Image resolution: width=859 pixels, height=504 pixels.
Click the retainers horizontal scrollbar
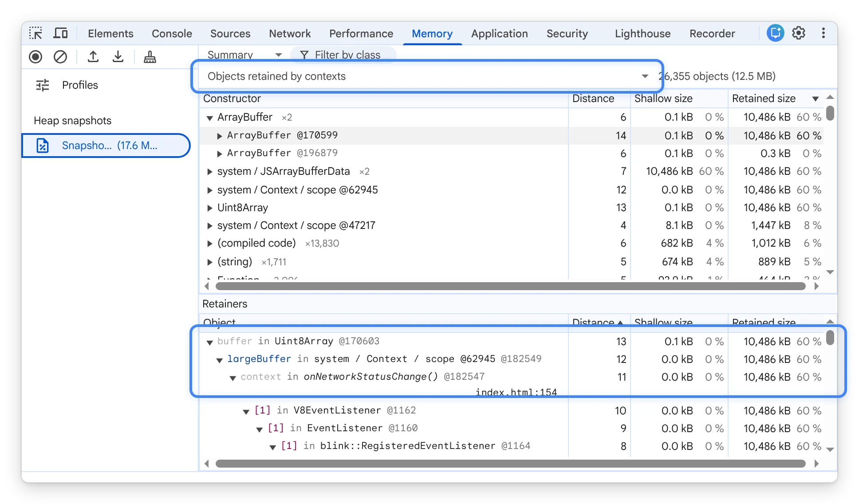(510, 464)
